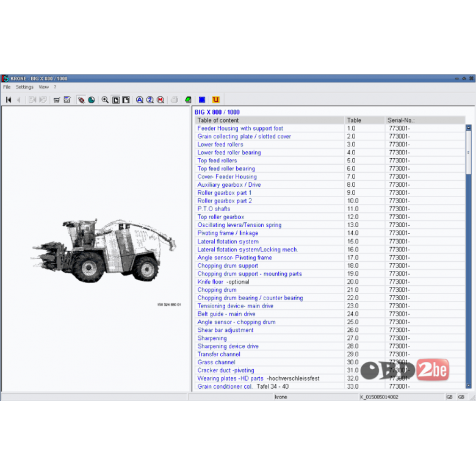Image resolution: width=476 pixels, height=476 pixels.
Task: Click the yellow 'U' toolbar icon
Action: pyautogui.click(x=216, y=99)
